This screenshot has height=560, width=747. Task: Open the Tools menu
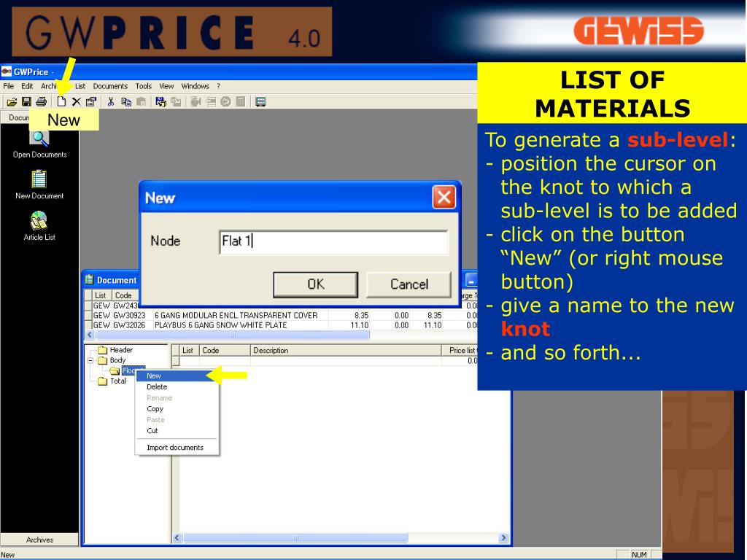pyautogui.click(x=144, y=86)
